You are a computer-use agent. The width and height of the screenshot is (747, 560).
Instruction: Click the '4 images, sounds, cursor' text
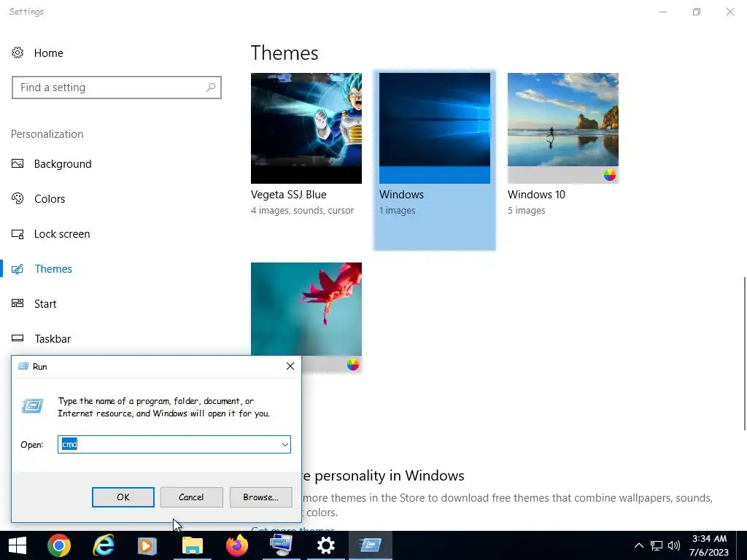click(303, 210)
